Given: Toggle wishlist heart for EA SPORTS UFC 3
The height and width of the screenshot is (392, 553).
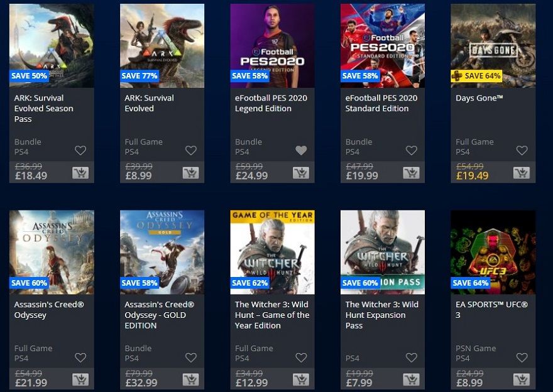Looking at the screenshot, I should (x=522, y=357).
